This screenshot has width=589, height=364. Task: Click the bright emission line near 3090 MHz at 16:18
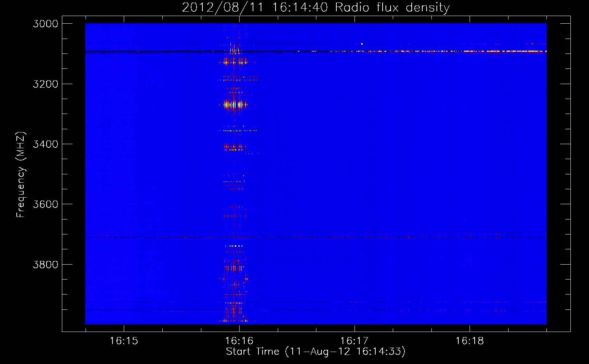click(x=470, y=51)
